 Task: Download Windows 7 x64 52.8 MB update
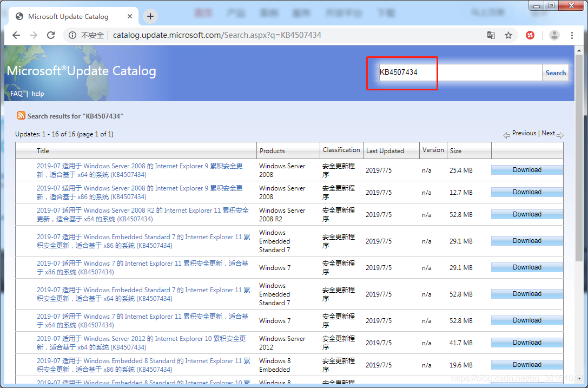[x=527, y=320]
